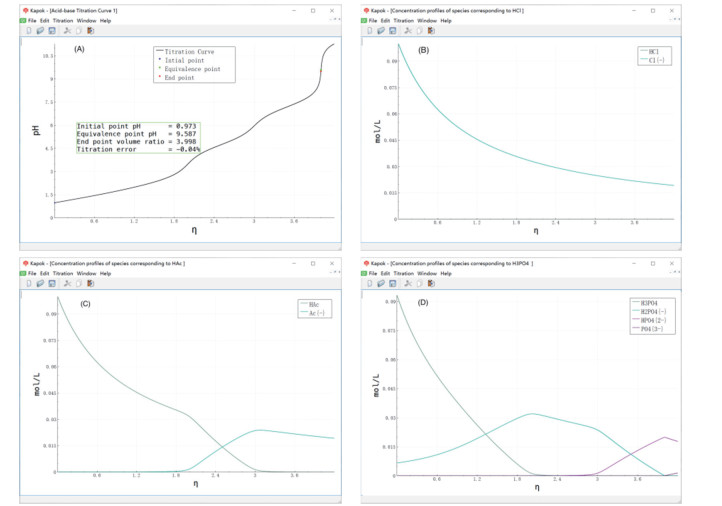Click New icon in HAc profiles window toolbar

click(29, 283)
